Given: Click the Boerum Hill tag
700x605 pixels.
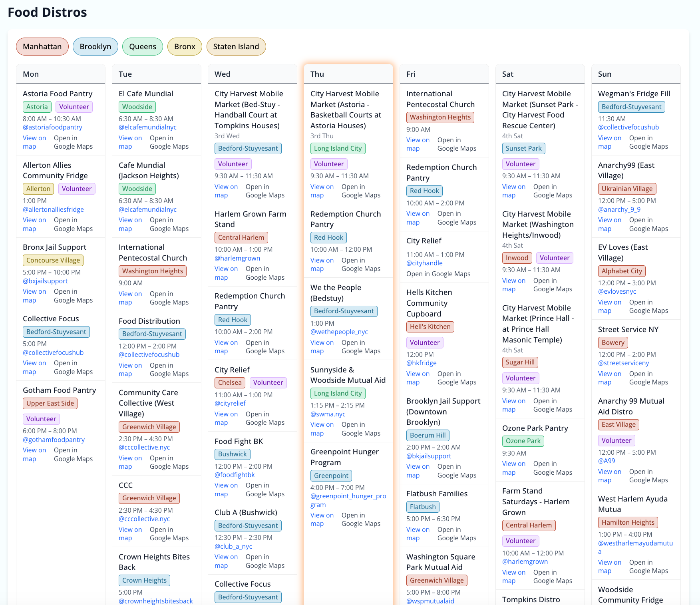Looking at the screenshot, I should [x=428, y=436].
